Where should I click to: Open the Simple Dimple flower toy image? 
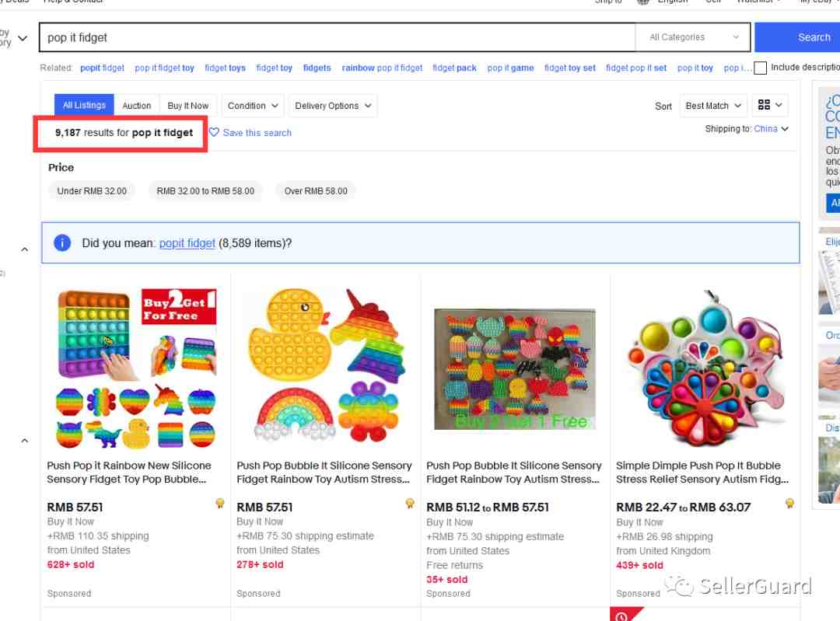705,368
